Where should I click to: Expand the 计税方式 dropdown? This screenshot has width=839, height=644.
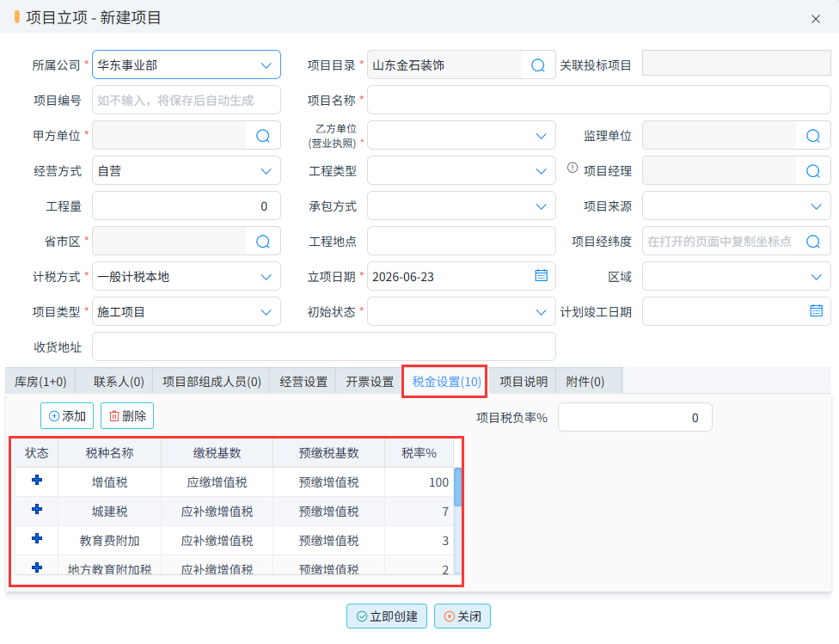266,278
